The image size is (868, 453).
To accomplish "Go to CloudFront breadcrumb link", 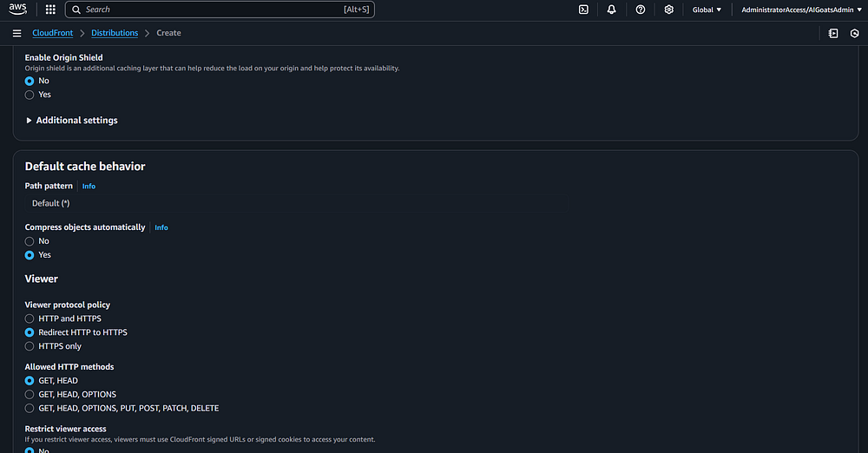I will click(52, 33).
